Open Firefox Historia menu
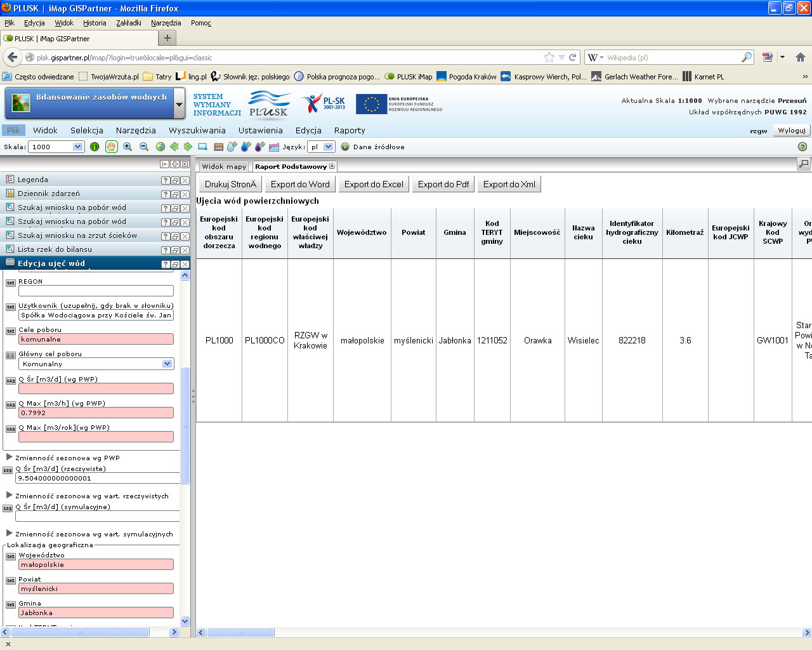Image resolution: width=812 pixels, height=650 pixels. pyautogui.click(x=95, y=23)
